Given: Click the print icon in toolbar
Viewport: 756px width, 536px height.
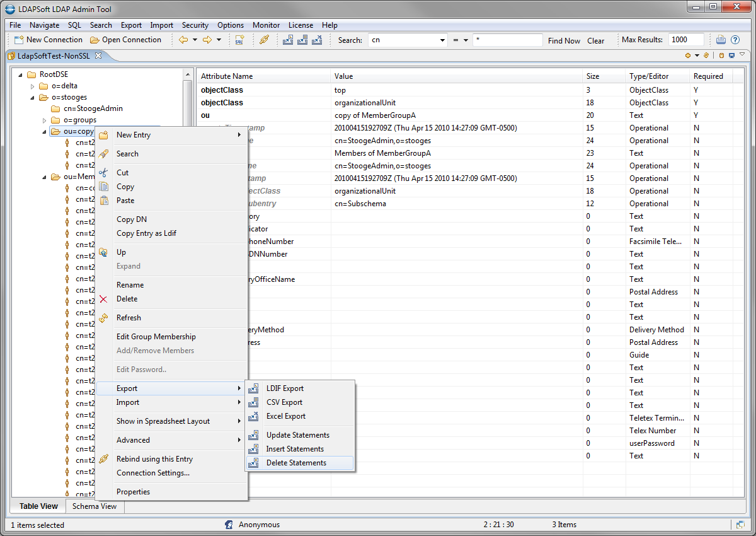Looking at the screenshot, I should coord(721,40).
